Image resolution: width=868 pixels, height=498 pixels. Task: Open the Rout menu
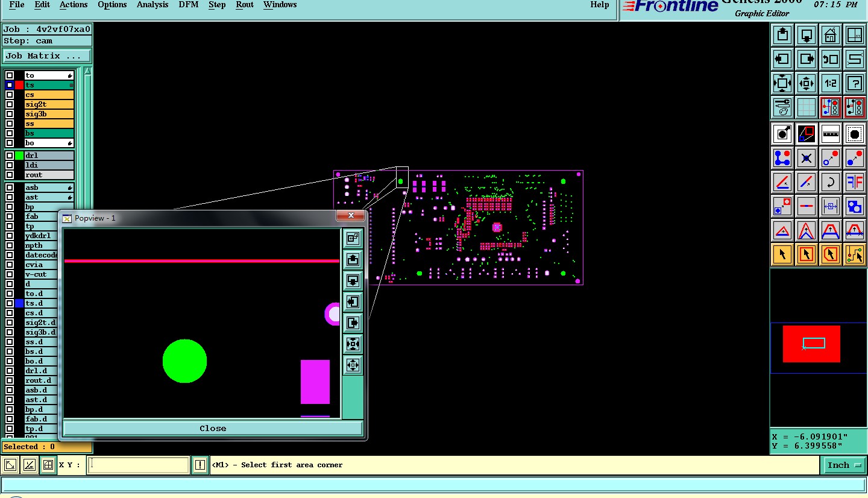tap(245, 5)
